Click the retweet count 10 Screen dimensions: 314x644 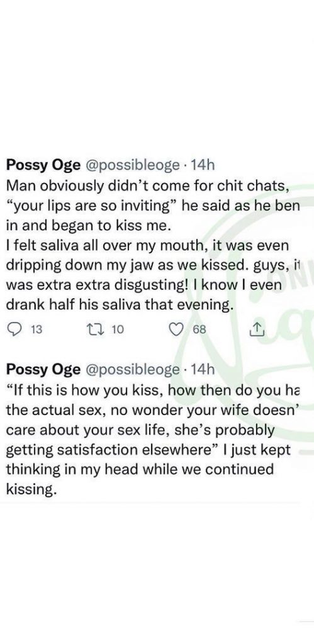118,329
